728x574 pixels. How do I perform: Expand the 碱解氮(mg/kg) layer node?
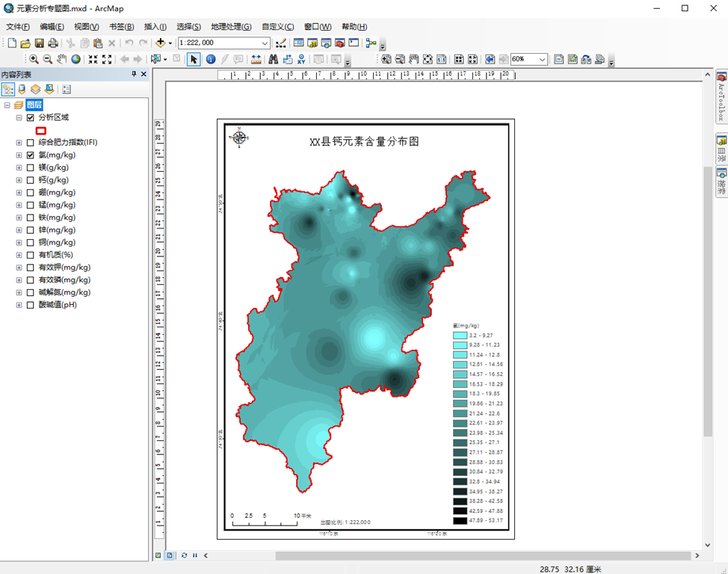[19, 292]
